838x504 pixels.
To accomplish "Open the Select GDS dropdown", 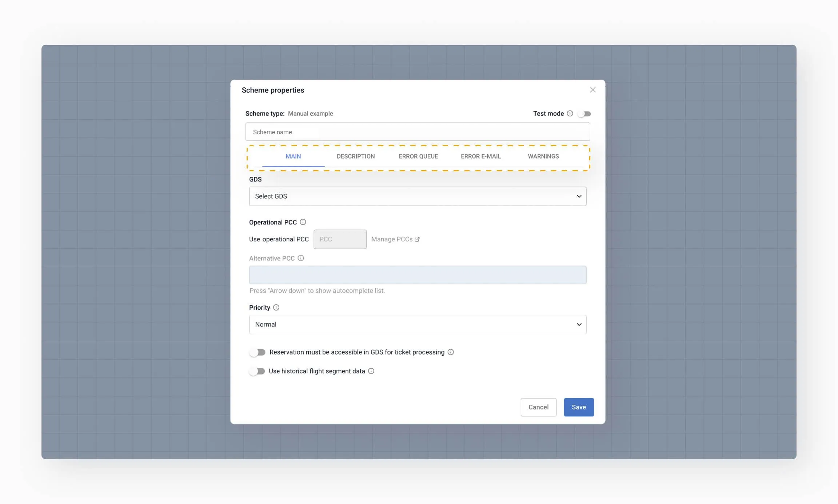I will [418, 196].
